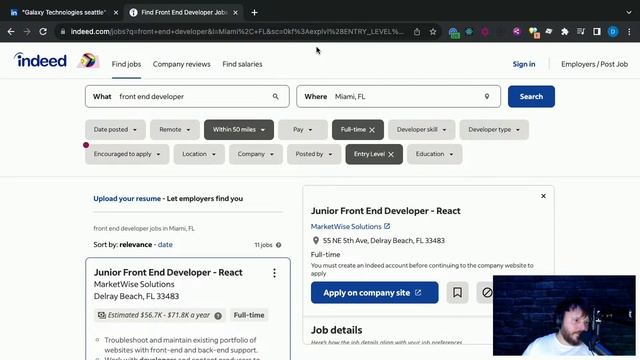Open the browser profile avatar

tap(613, 31)
